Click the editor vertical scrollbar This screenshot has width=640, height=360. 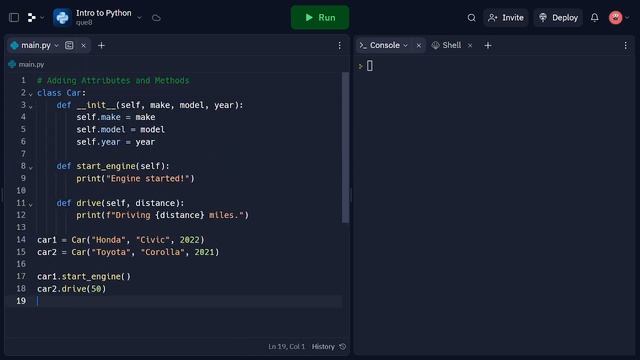(345, 147)
